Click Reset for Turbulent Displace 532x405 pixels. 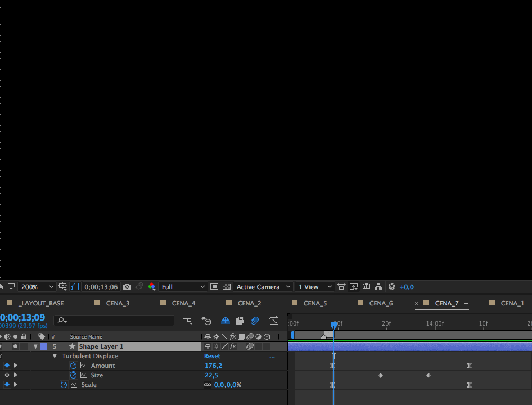212,356
